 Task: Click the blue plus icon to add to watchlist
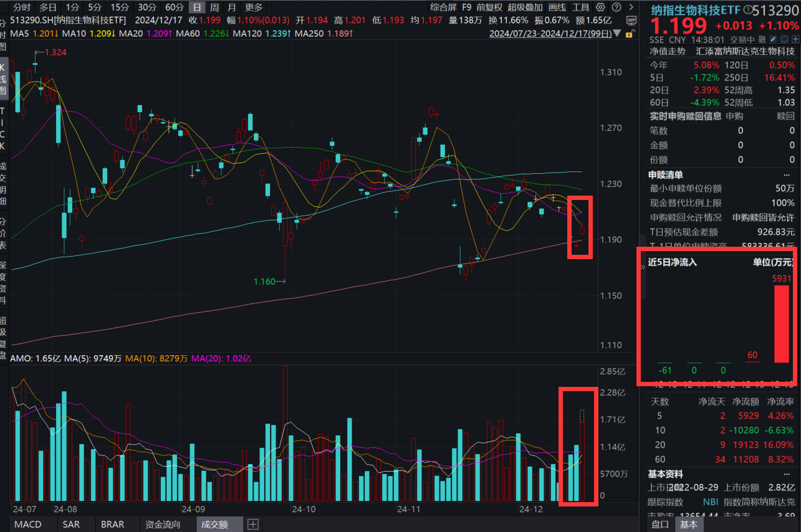point(796,40)
